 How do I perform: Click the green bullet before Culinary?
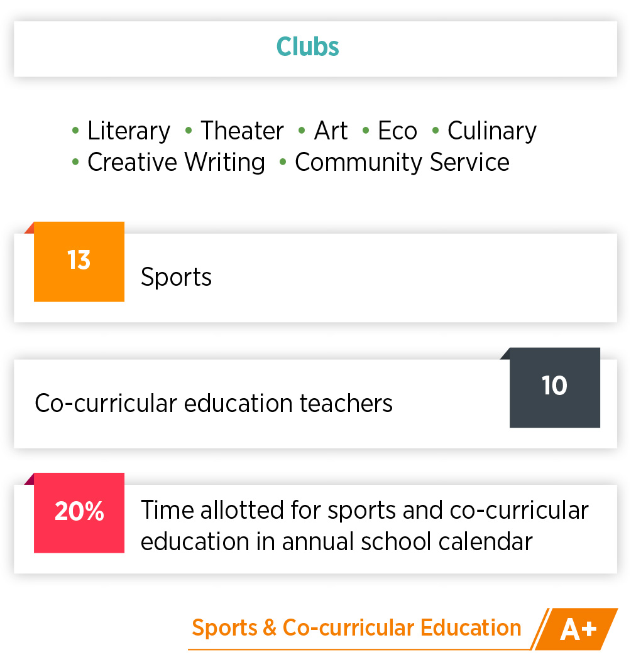(x=436, y=130)
